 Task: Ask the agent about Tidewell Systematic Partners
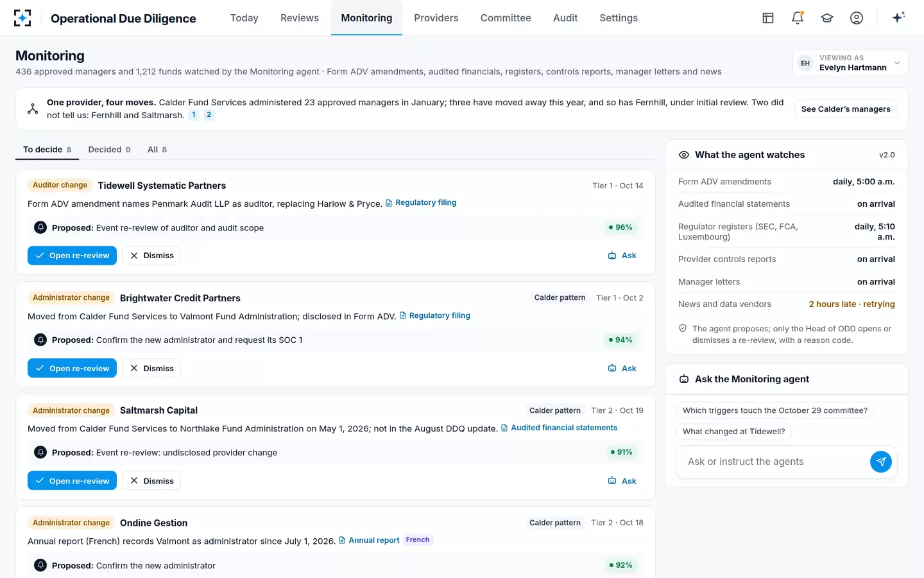(x=622, y=256)
